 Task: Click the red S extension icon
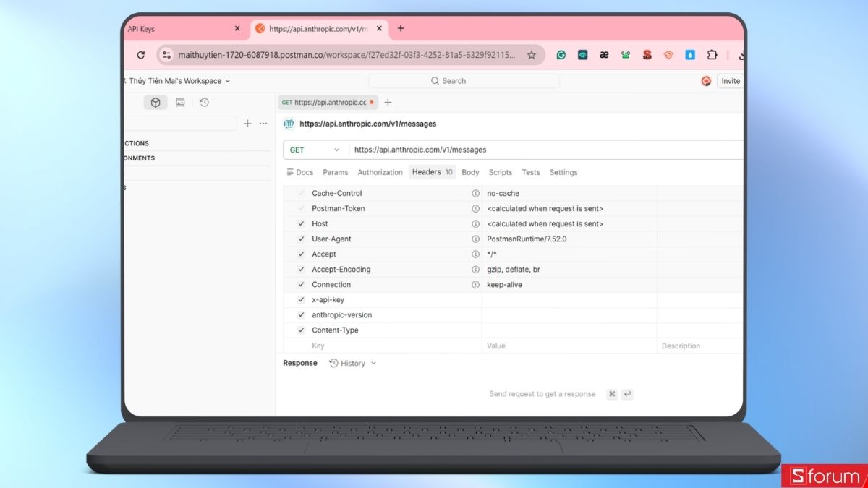click(647, 55)
